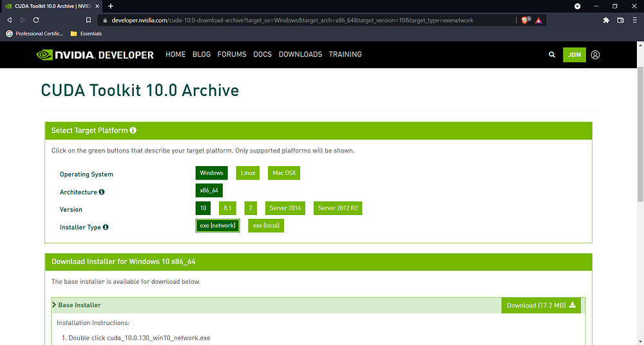
Task: Select Linux operating system
Action: coord(248,173)
